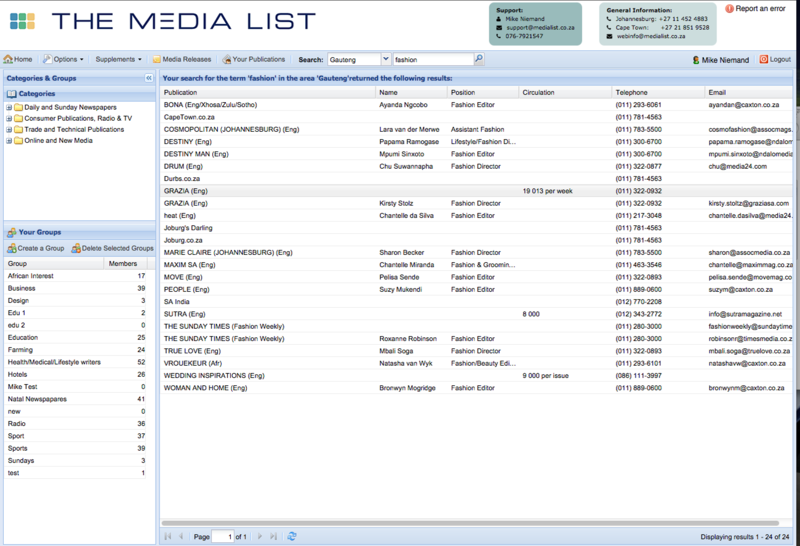Refresh the results grid

point(292,536)
